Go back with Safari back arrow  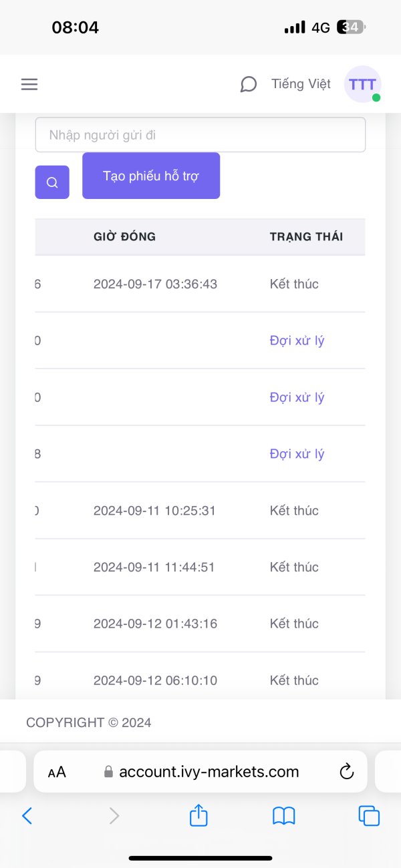coord(27,815)
